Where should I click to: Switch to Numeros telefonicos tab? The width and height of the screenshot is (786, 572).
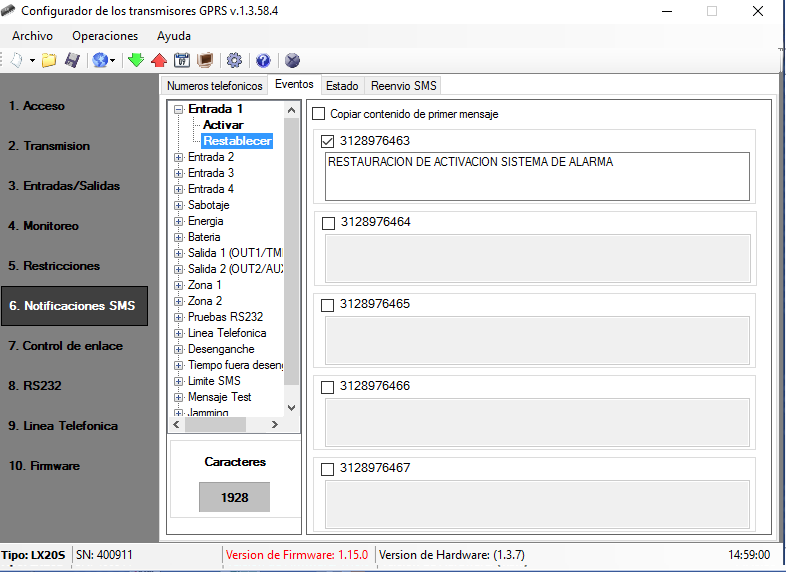[x=215, y=86]
